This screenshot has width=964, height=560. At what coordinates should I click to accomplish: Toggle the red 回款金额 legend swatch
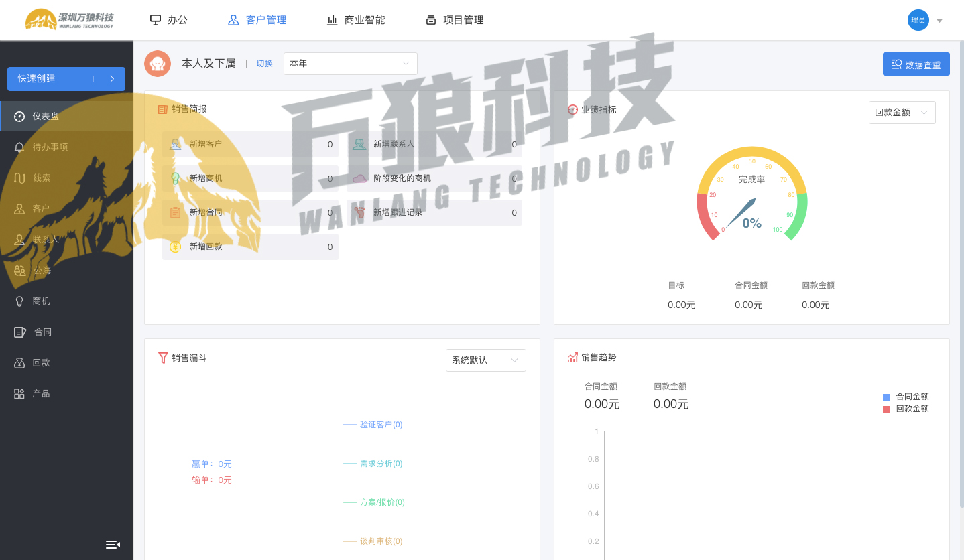coord(886,409)
